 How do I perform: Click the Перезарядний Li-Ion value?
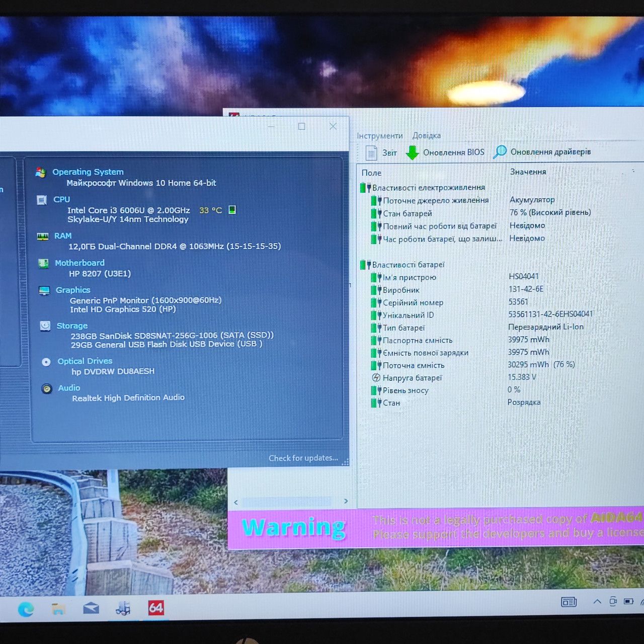click(x=546, y=327)
